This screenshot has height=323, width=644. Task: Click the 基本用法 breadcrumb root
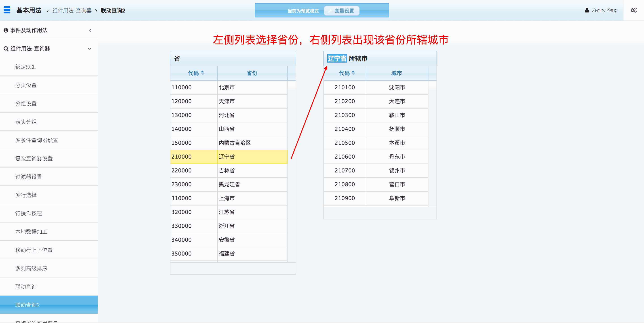(29, 10)
